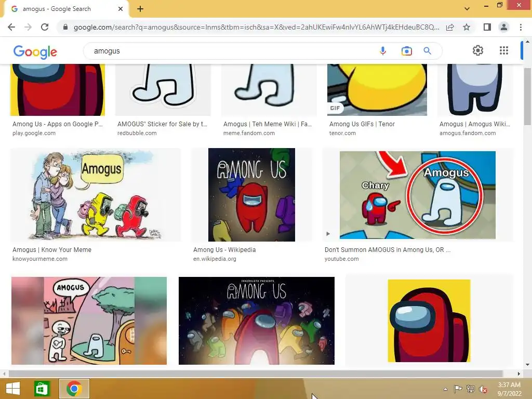Open the Google apps grid
The image size is (532, 399).
504,50
